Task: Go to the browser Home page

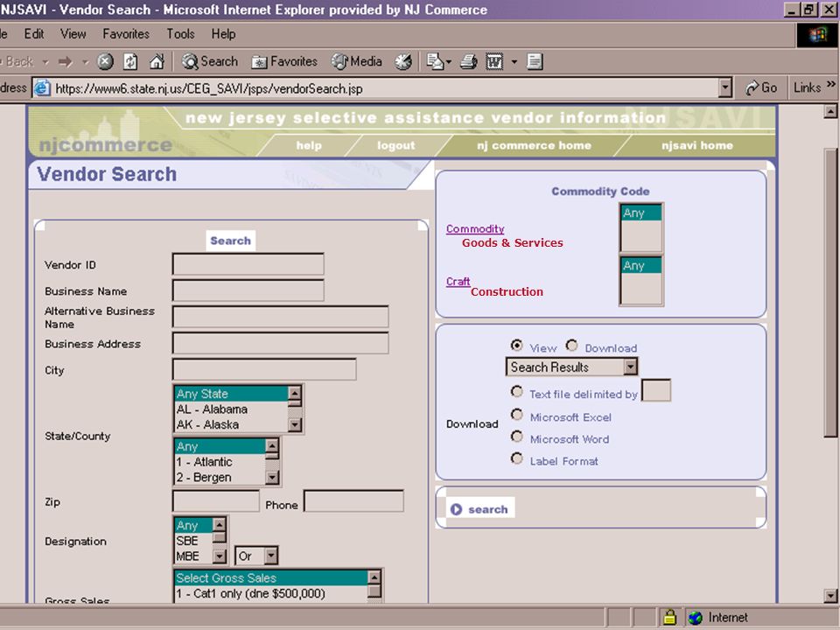Action: [x=157, y=62]
